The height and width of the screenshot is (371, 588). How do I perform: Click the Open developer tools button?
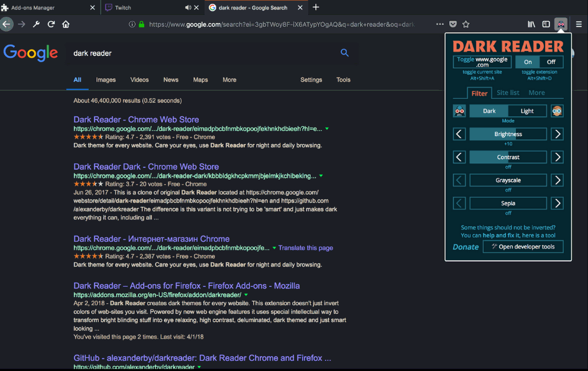click(523, 247)
